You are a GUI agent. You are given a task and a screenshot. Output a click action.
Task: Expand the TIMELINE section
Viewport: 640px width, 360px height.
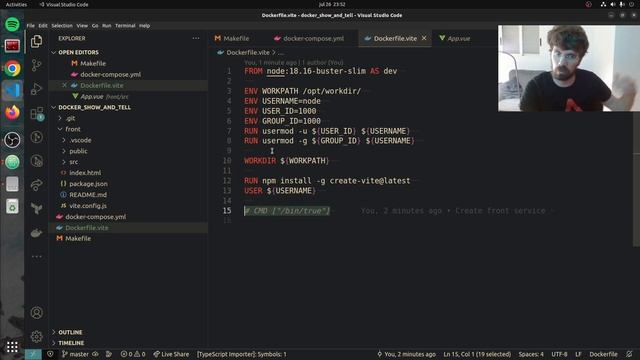(128, 343)
